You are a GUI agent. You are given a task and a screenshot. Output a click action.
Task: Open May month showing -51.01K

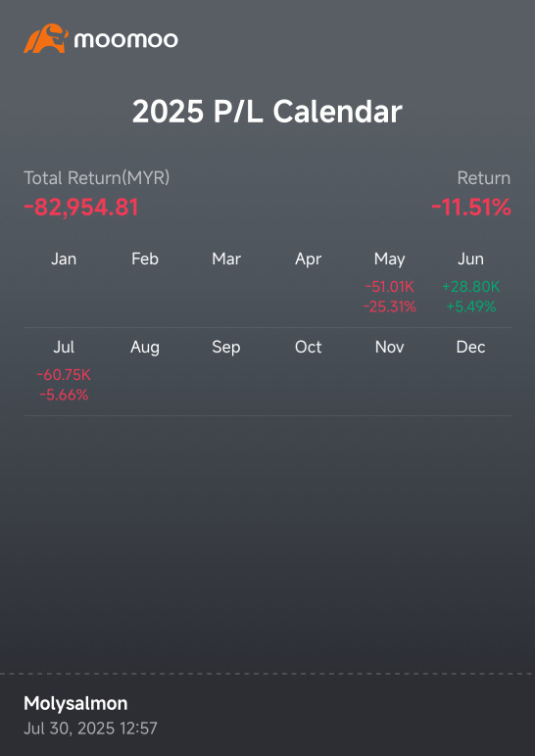click(389, 284)
